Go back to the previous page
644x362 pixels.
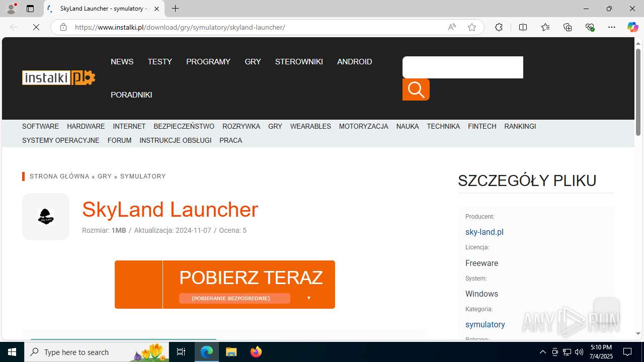click(14, 27)
